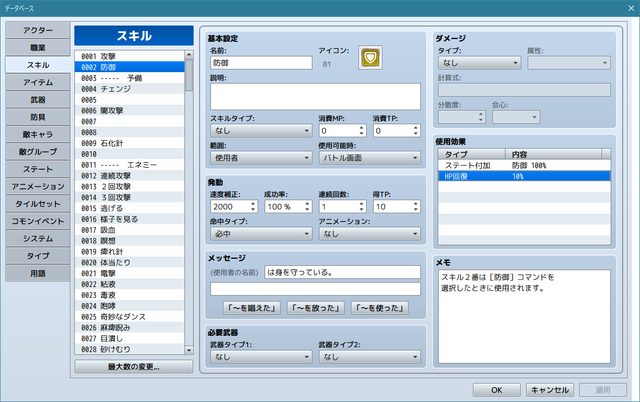Open the ステート tab
The height and width of the screenshot is (402, 640).
click(x=38, y=169)
